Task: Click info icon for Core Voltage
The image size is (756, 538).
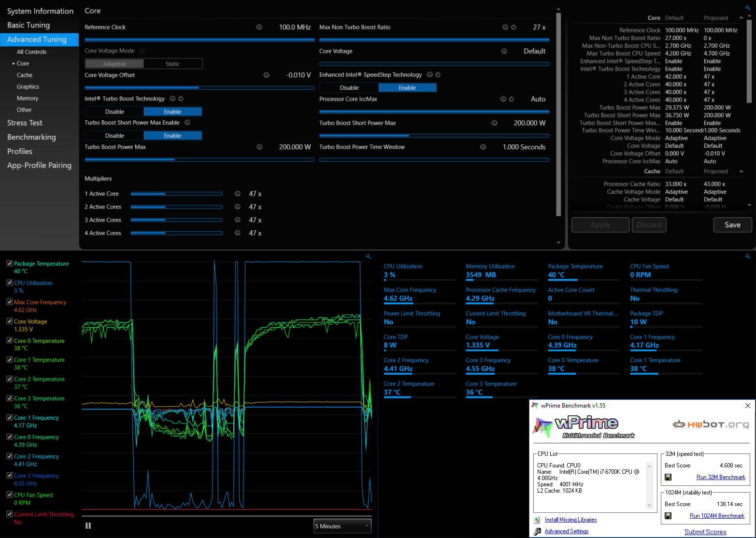Action: tap(504, 51)
